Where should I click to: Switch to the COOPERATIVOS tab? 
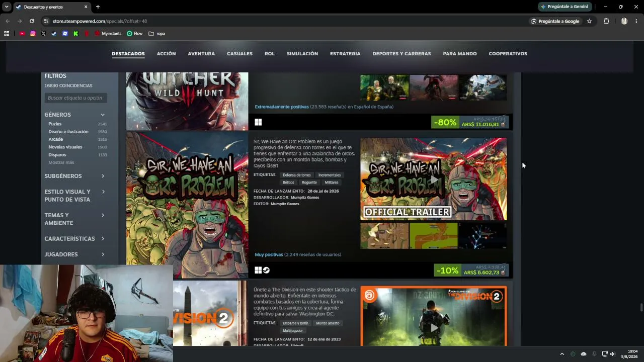pyautogui.click(x=508, y=54)
